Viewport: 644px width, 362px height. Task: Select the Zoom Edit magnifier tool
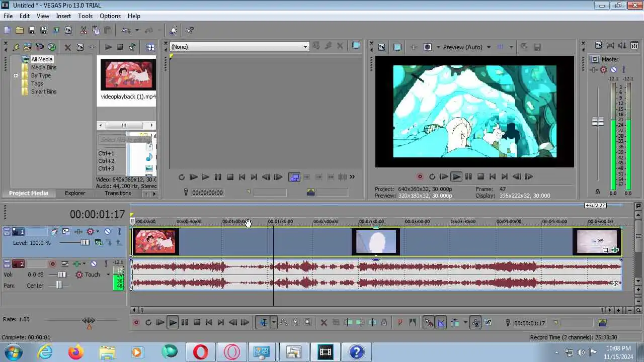[308, 323]
